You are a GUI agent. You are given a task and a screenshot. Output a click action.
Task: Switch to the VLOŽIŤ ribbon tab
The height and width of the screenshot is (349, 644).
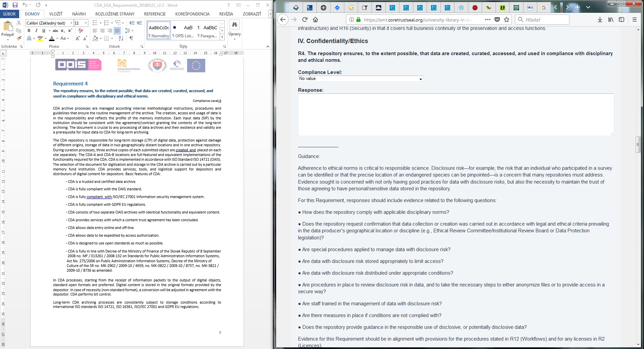point(56,14)
